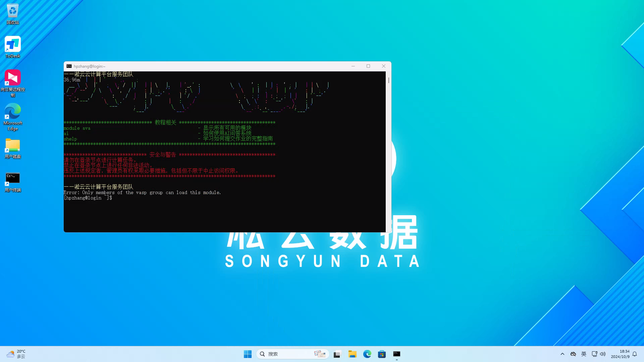This screenshot has width=644, height=362.
Task: Click the Windows Start button
Action: click(248, 354)
